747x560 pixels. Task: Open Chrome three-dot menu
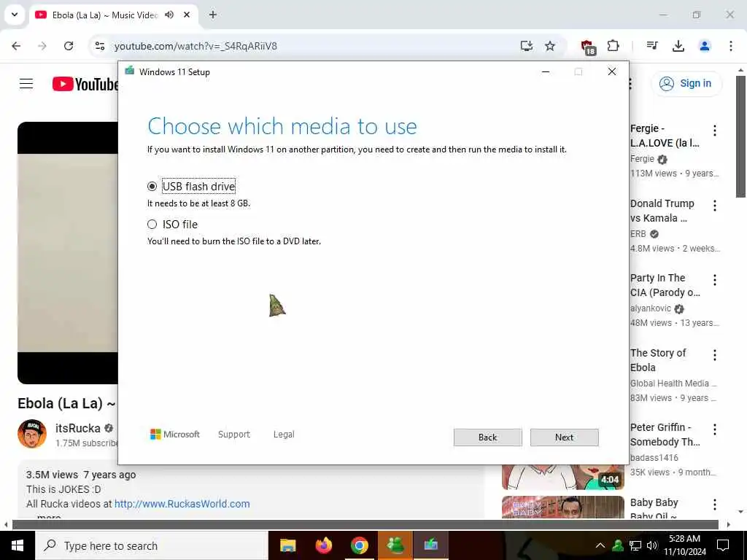(731, 46)
